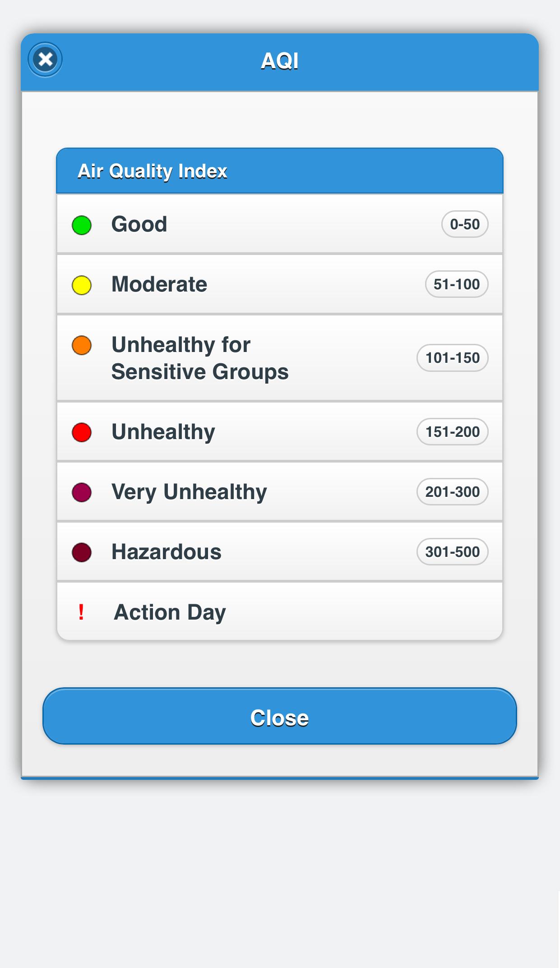Select the green Good indicator dot
Viewport: 560px width, 968px height.
[x=81, y=224]
